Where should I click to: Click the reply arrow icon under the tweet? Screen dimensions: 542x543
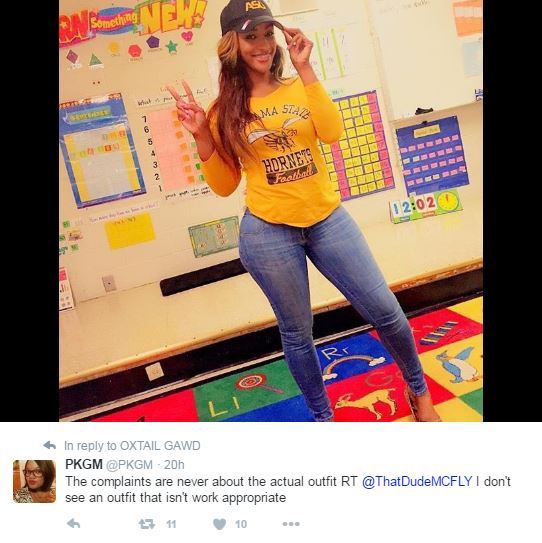coord(73,524)
